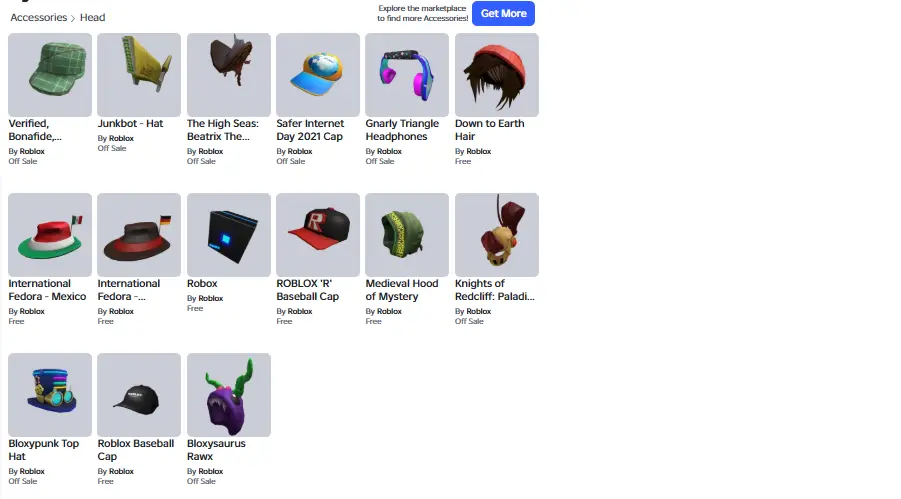Open the ROBLOX 'R' Baseball Cap image
The width and height of the screenshot is (901, 499).
[x=318, y=235]
